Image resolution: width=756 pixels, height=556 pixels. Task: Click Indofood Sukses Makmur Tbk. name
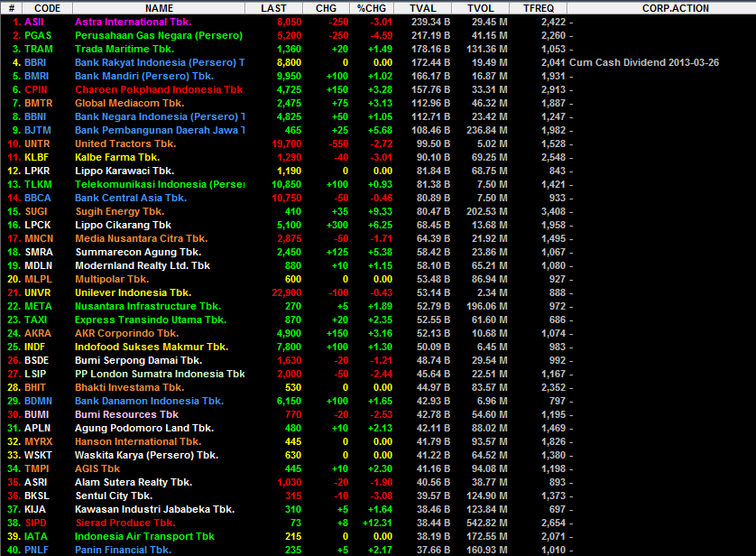coord(152,347)
